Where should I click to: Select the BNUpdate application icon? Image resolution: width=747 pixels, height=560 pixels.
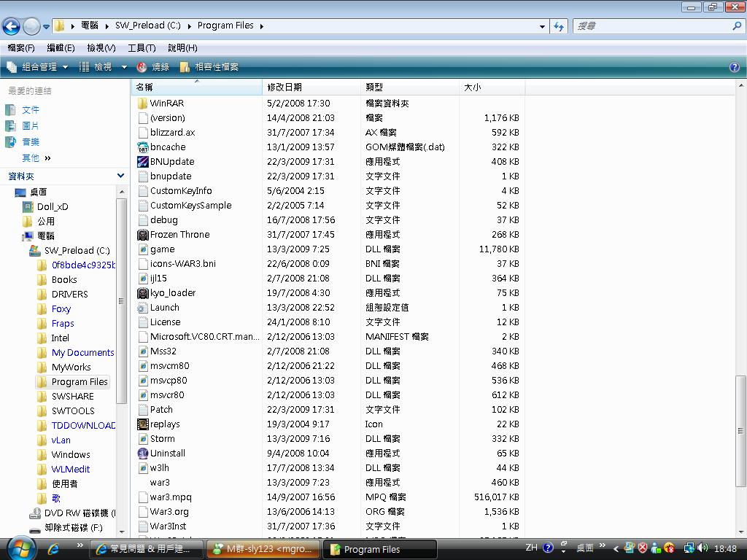pos(143,162)
